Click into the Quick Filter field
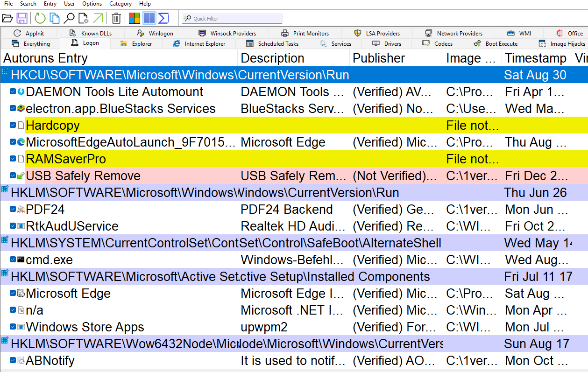 pos(232,19)
